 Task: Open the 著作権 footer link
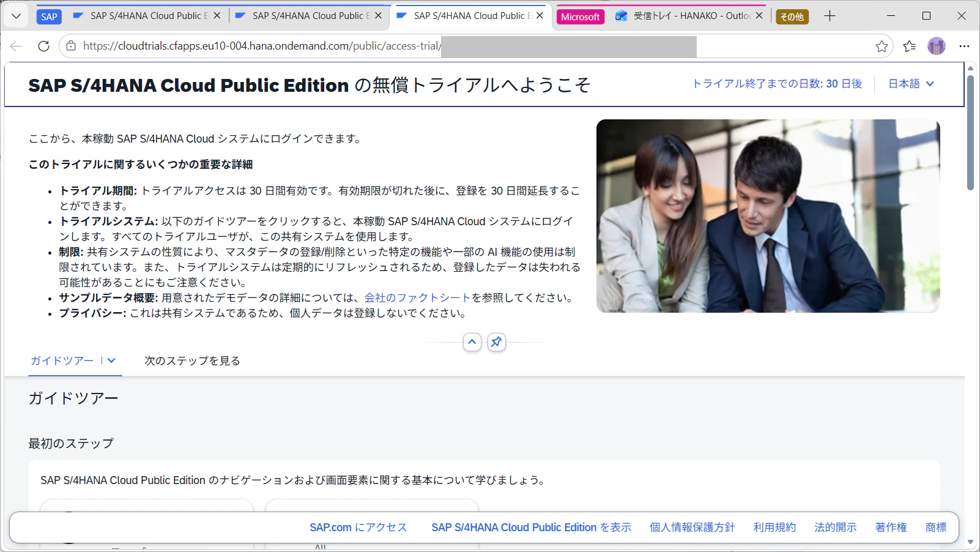[x=891, y=528]
